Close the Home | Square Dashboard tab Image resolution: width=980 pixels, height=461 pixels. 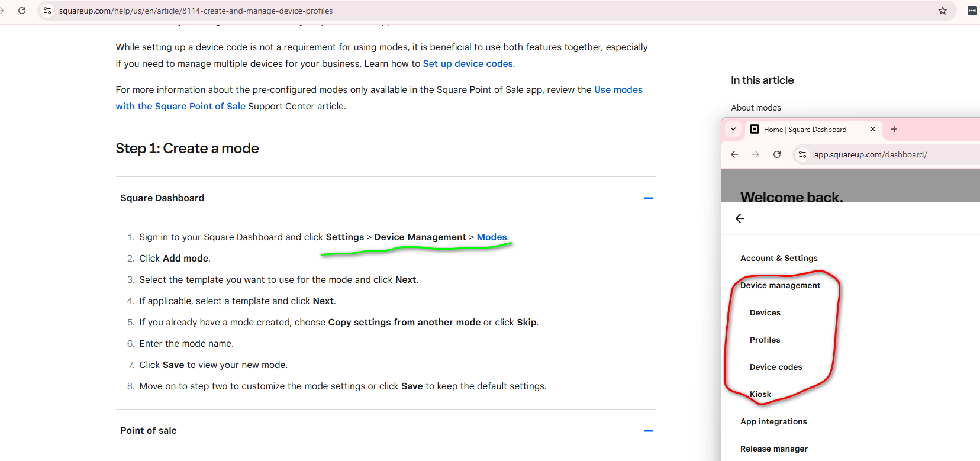[872, 129]
